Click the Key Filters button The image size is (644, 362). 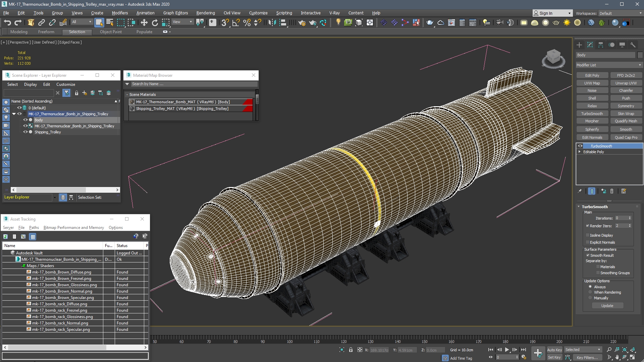(587, 358)
